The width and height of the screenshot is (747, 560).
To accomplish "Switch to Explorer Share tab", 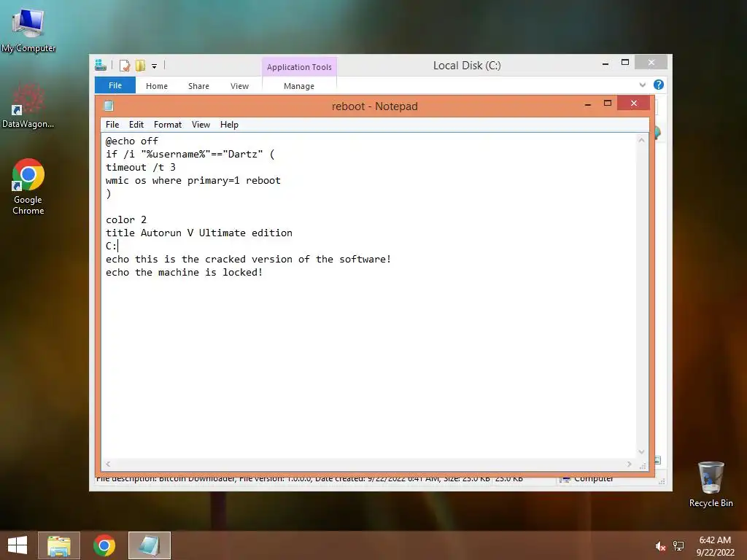I will coord(198,86).
